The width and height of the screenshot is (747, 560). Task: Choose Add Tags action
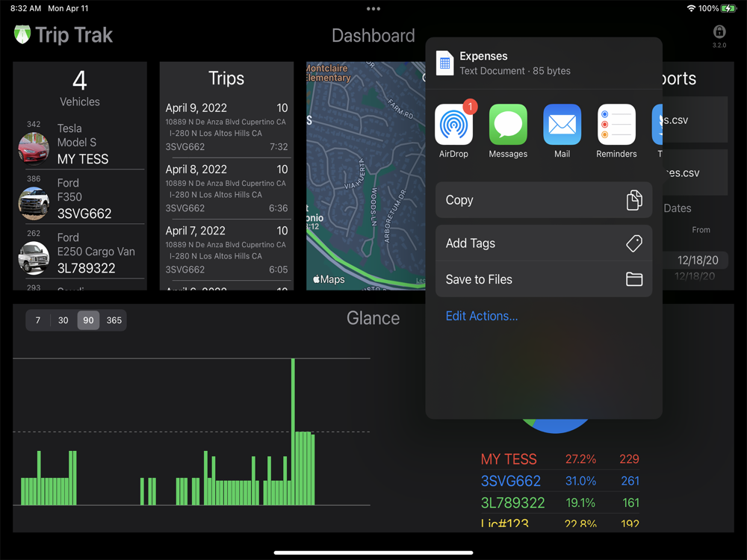544,243
